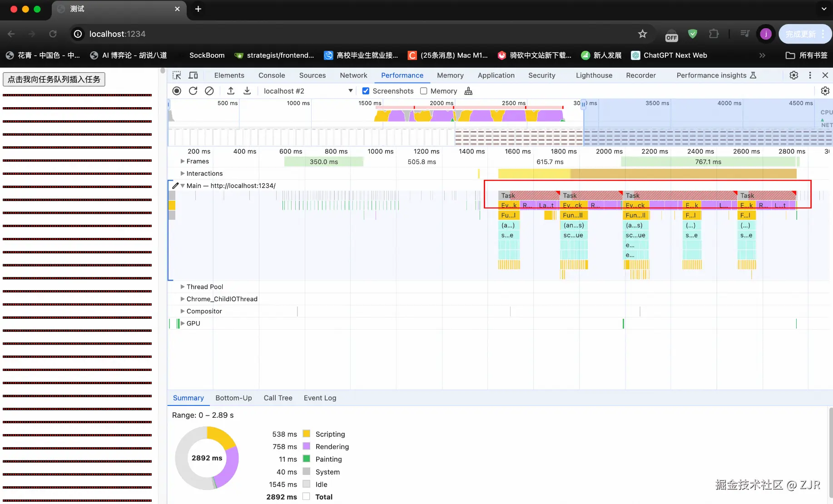
Task: Open the Lighthouse tab
Action: click(594, 75)
